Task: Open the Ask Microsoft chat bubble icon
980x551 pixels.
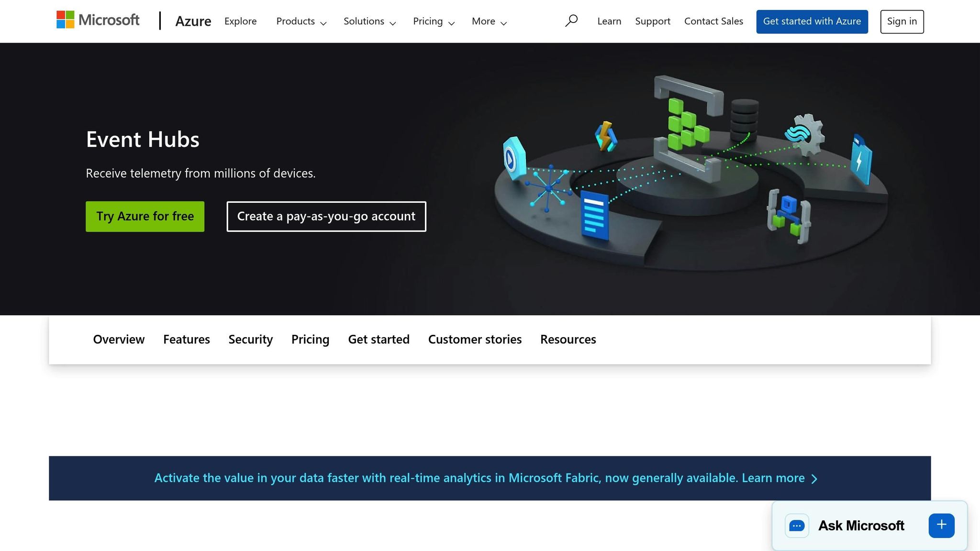Action: 796,525
